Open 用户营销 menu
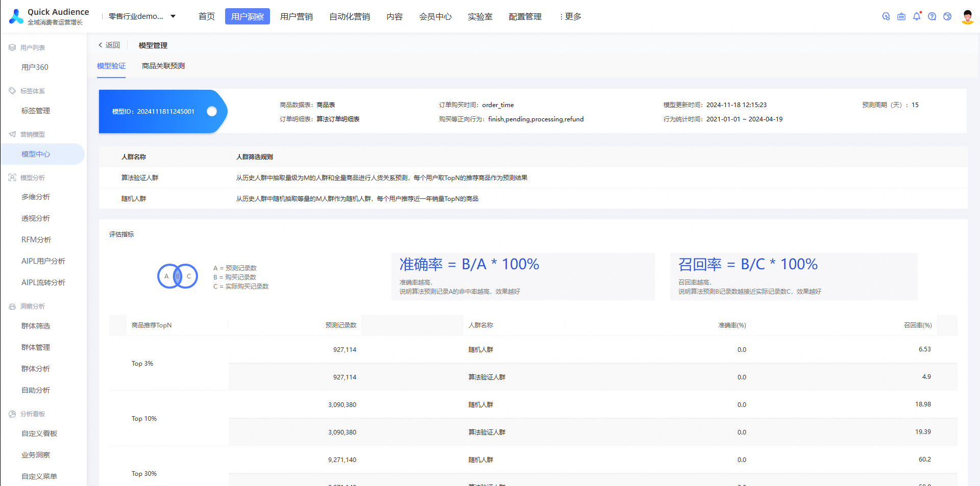980x486 pixels. (x=297, y=16)
